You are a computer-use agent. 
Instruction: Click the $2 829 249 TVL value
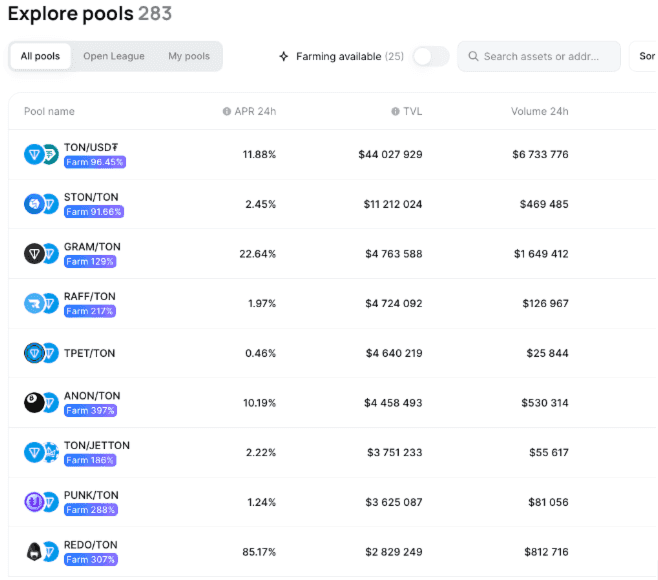click(x=394, y=551)
